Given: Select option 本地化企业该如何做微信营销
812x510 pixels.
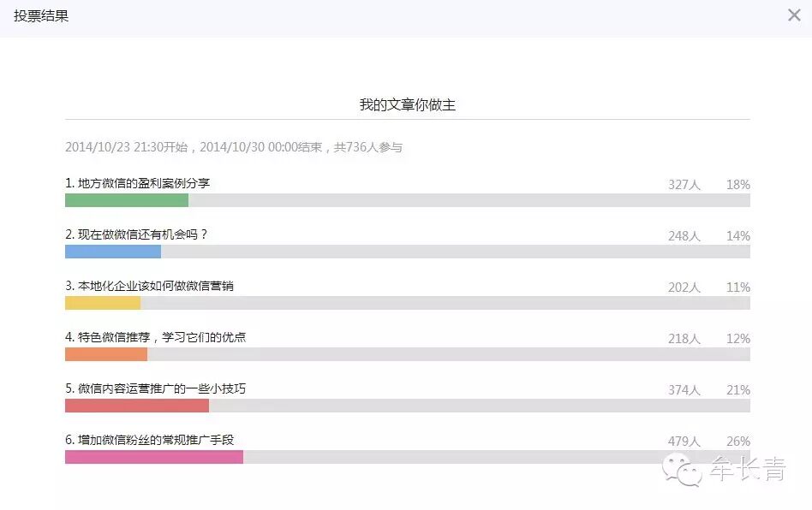Looking at the screenshot, I should 150,286.
